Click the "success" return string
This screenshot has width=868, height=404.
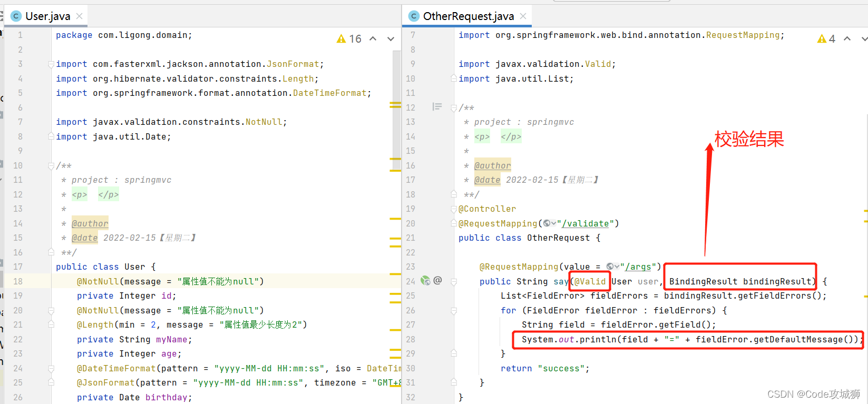(x=561, y=368)
